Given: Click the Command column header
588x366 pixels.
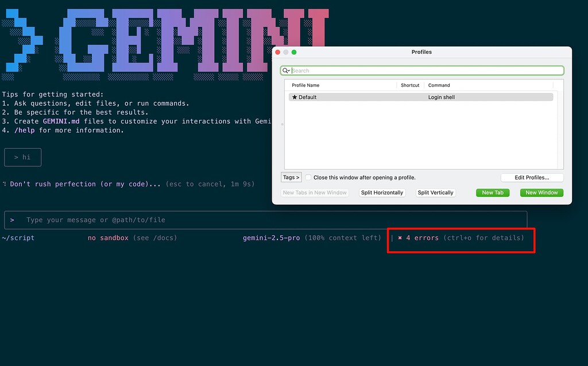Looking at the screenshot, I should tap(439, 85).
